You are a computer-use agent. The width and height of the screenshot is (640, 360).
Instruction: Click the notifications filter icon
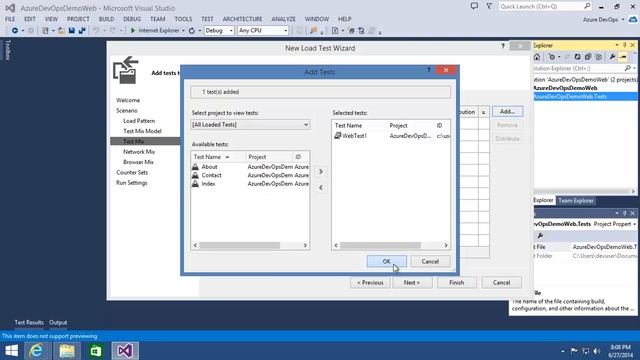(x=489, y=6)
